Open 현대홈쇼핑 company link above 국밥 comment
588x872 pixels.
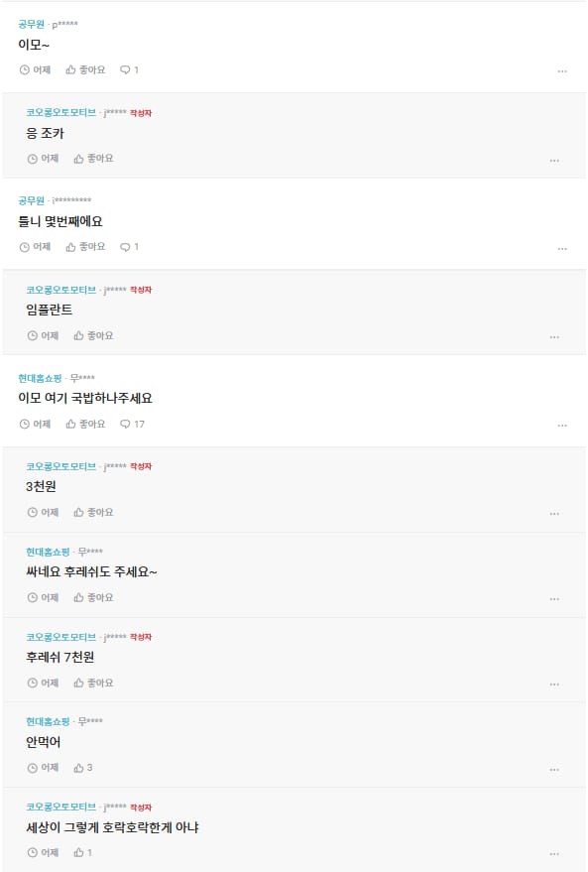click(x=40, y=379)
